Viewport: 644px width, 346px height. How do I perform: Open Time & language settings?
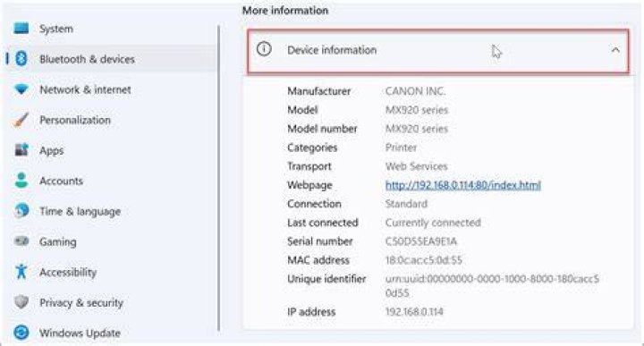(80, 211)
